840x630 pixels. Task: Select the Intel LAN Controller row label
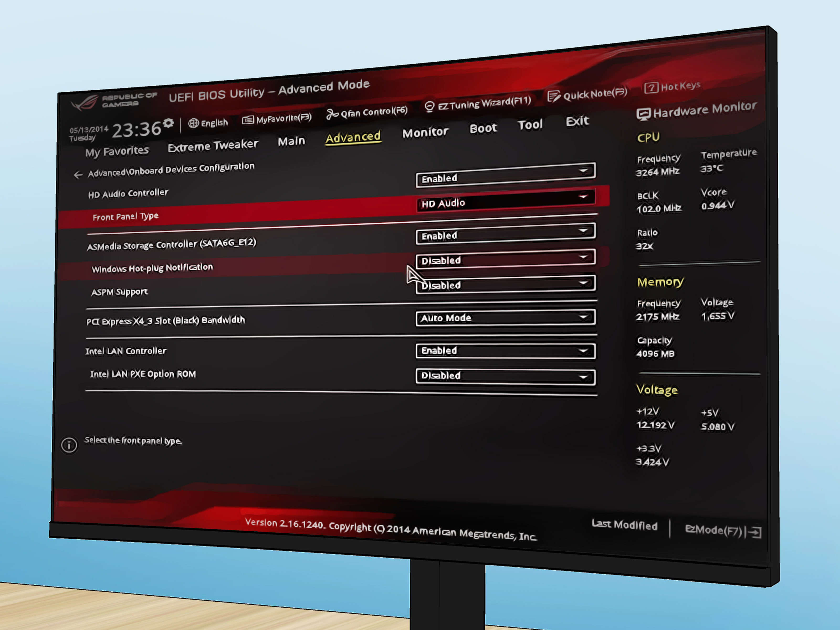(x=126, y=351)
